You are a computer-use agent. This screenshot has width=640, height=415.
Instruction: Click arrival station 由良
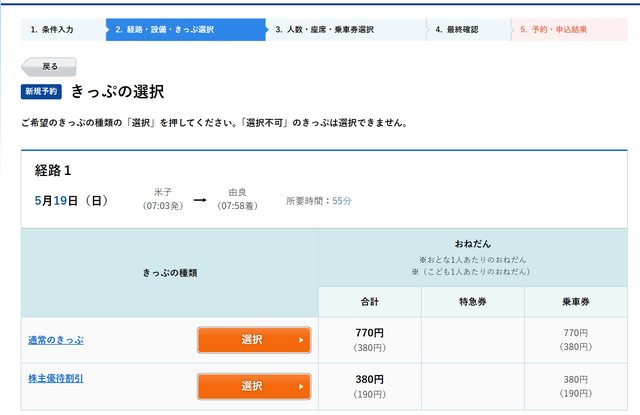click(237, 191)
